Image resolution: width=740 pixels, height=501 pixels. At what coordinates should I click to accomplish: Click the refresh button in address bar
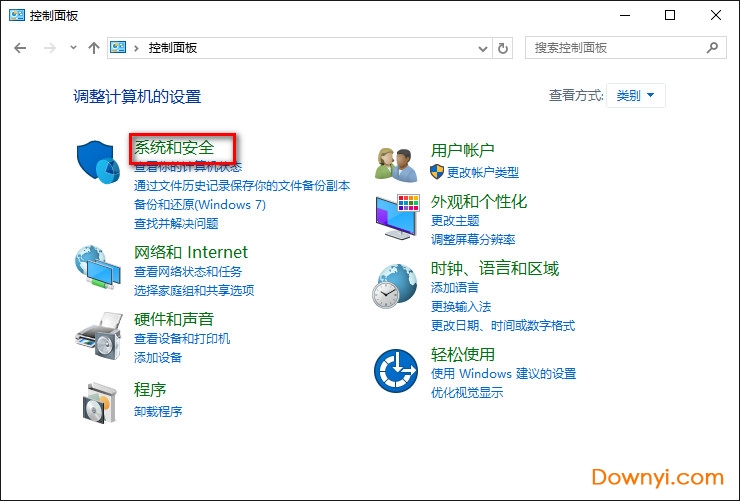(x=503, y=47)
